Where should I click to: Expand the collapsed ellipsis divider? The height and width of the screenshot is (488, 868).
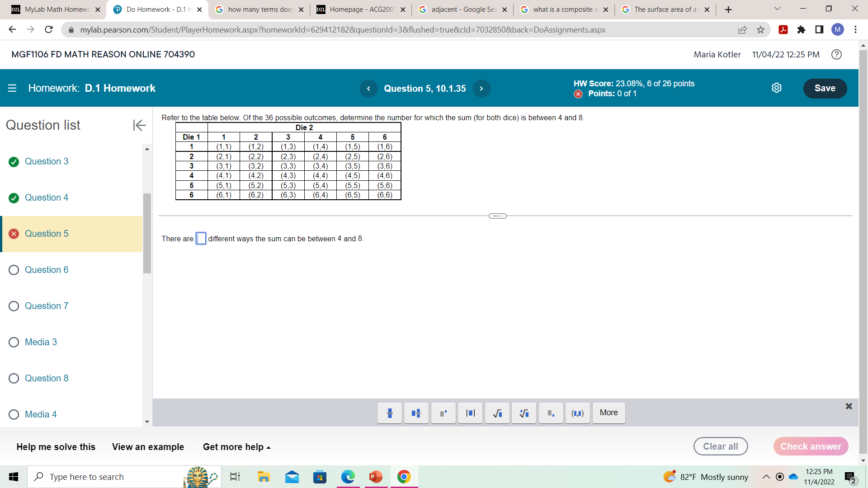pyautogui.click(x=497, y=216)
